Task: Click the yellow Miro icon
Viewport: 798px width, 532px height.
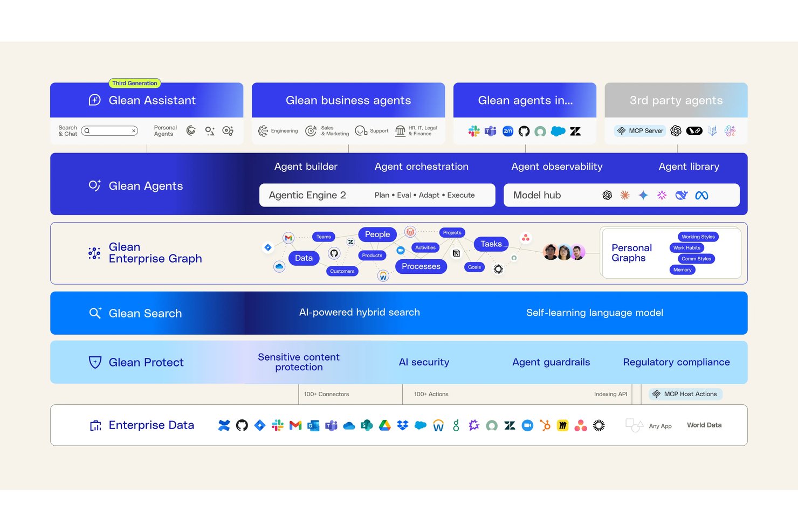Action: pyautogui.click(x=563, y=425)
